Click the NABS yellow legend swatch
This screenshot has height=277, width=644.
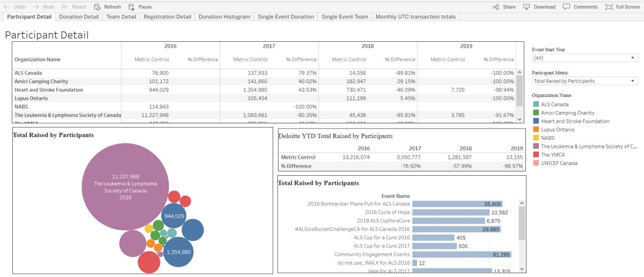click(536, 138)
